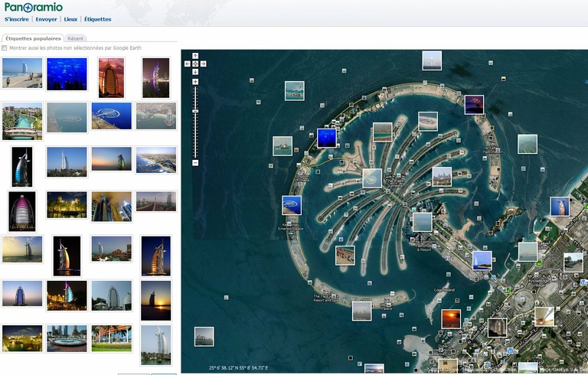Zoom out with the minus button
This screenshot has width=588, height=375.
tap(195, 162)
